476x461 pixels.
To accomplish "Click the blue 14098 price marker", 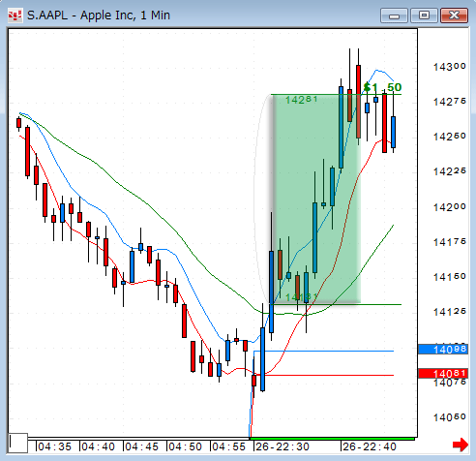I will tap(443, 350).
